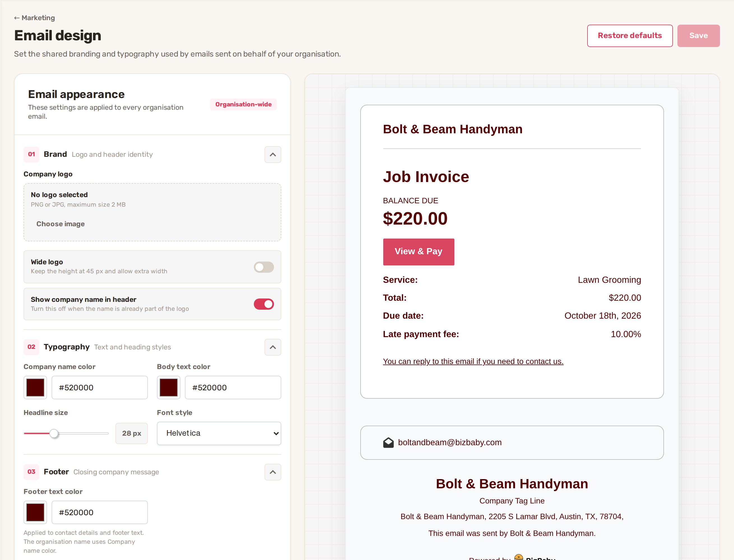This screenshot has width=734, height=560.
Task: Click the $220.00 balance due amount
Action: click(415, 219)
